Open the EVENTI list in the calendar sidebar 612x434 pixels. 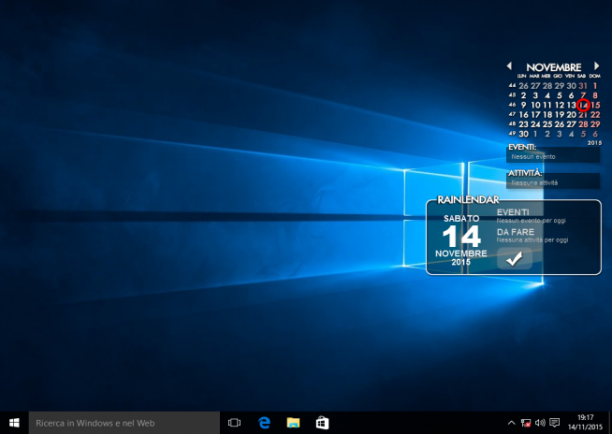[x=553, y=155]
